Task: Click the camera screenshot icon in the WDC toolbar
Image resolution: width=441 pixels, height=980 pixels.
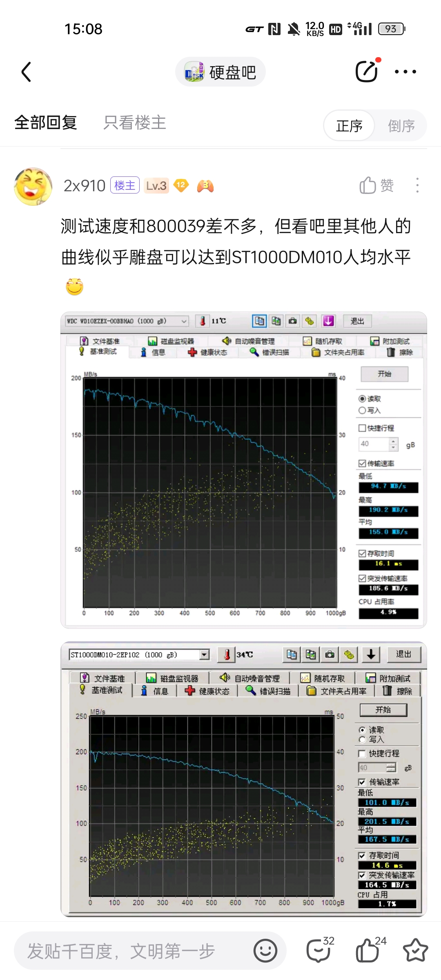Action: click(x=293, y=321)
